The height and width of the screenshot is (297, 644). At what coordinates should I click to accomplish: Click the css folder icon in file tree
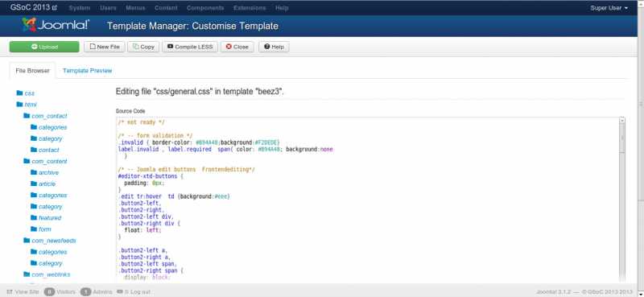[19, 93]
